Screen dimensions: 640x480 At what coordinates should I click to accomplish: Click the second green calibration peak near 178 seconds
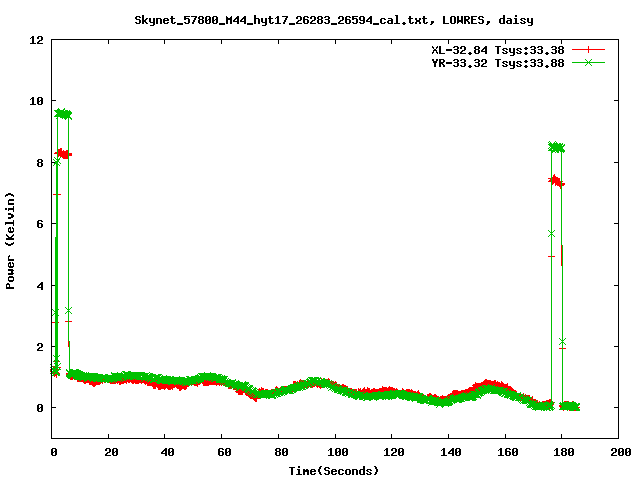[x=556, y=147]
